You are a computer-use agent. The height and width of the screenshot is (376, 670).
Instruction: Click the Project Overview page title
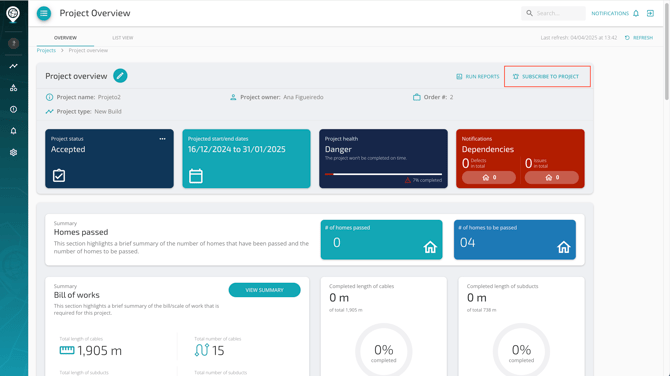click(x=95, y=13)
